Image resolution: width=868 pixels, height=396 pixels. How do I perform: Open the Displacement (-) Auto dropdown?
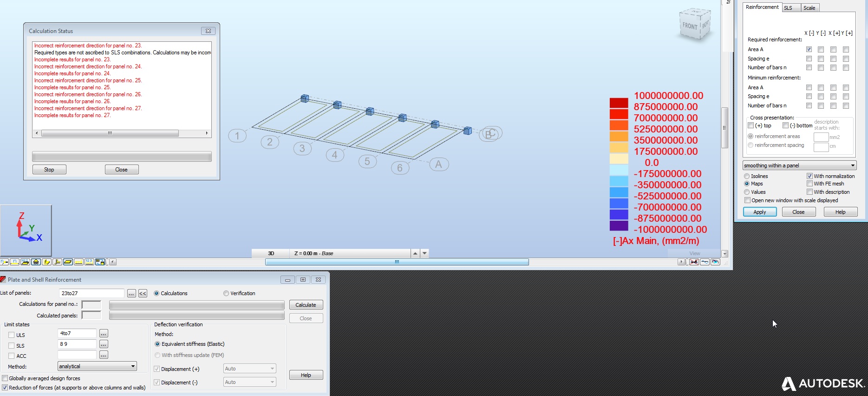click(249, 382)
